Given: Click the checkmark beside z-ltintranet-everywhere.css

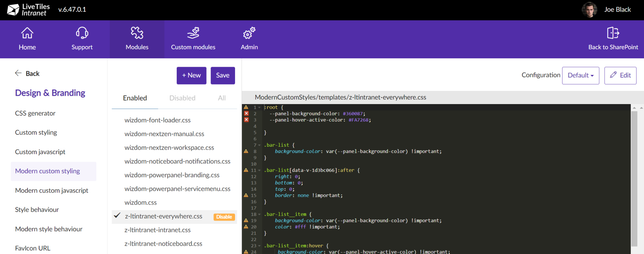Looking at the screenshot, I should coord(117,215).
